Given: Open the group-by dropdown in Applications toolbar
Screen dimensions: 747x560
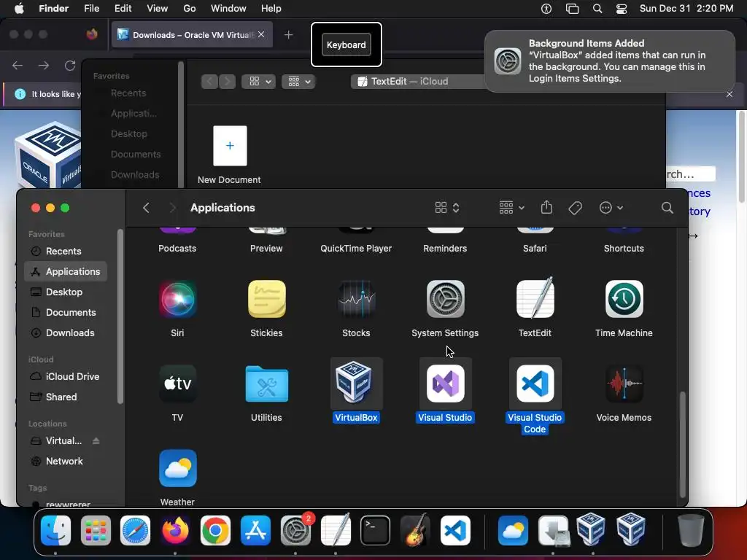Looking at the screenshot, I should pos(511,208).
